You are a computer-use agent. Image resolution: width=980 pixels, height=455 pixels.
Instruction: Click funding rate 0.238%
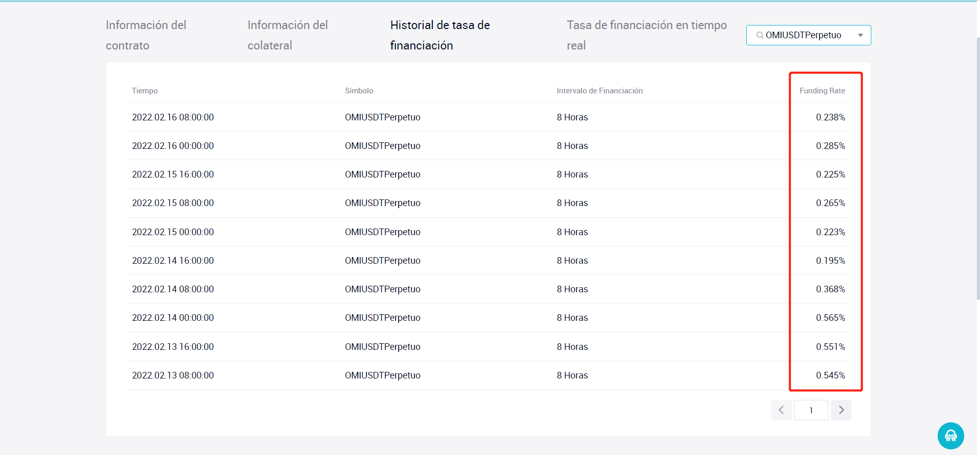(x=830, y=117)
